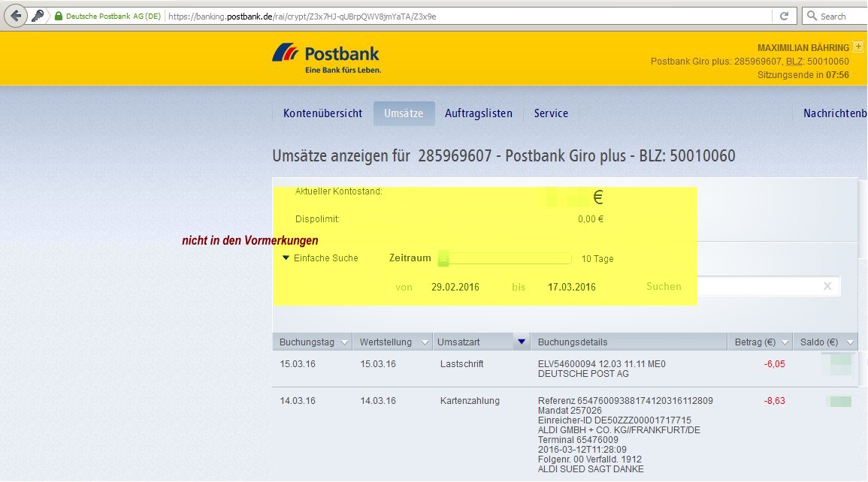
Task: Select the Umsätze tab
Action: 404,113
